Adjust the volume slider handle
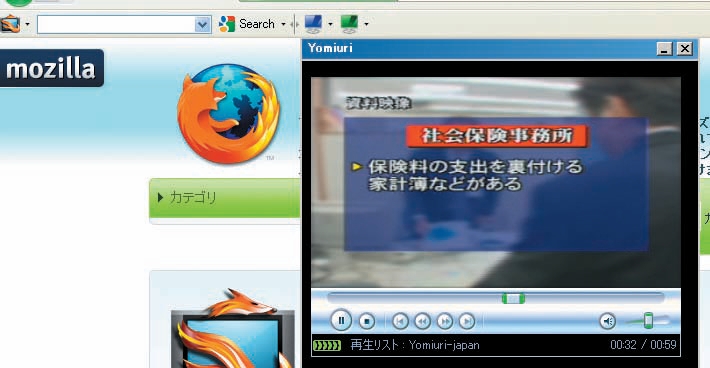710x368 pixels. click(x=648, y=320)
